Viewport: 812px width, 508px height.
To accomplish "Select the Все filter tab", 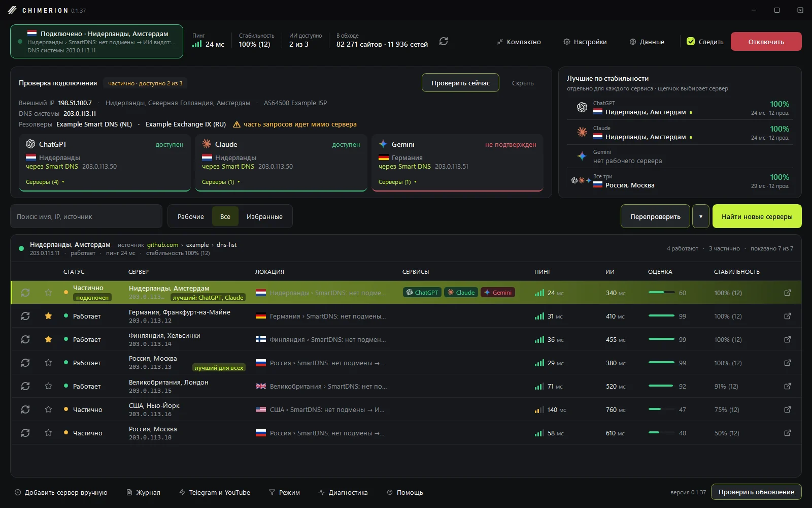I will (x=225, y=216).
